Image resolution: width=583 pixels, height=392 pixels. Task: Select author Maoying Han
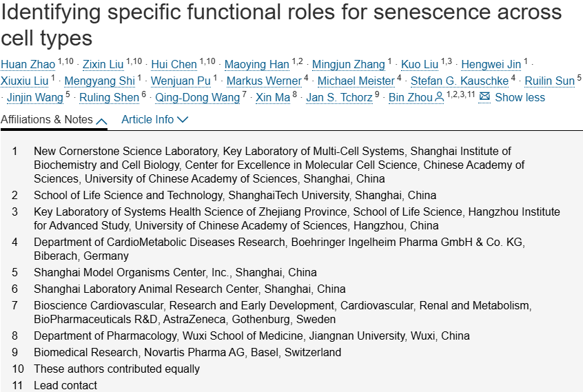tap(256, 64)
